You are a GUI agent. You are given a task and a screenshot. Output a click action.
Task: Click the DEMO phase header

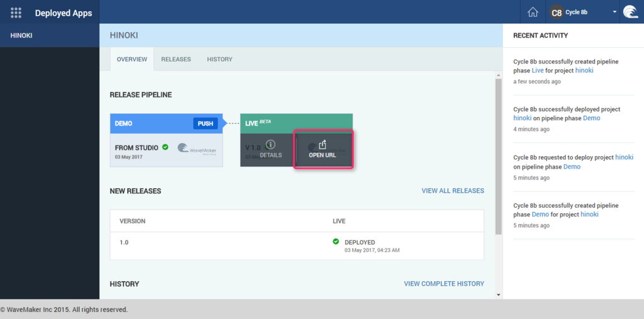tap(166, 123)
